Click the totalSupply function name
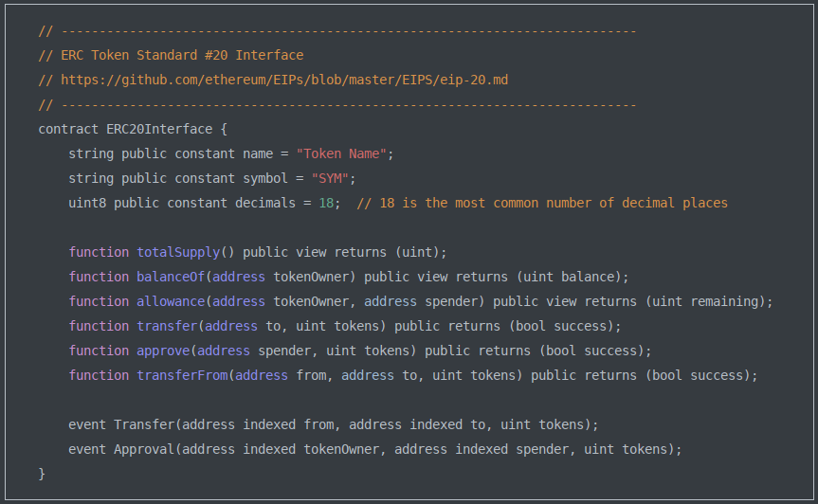 pyautogui.click(x=178, y=252)
